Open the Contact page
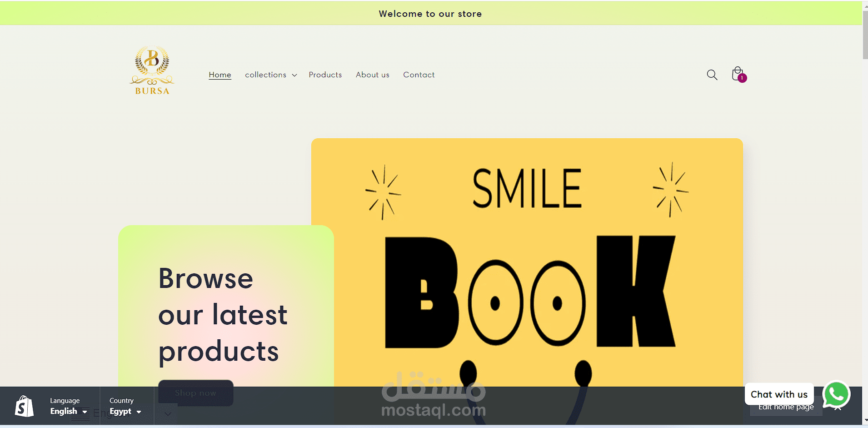 [x=419, y=75]
